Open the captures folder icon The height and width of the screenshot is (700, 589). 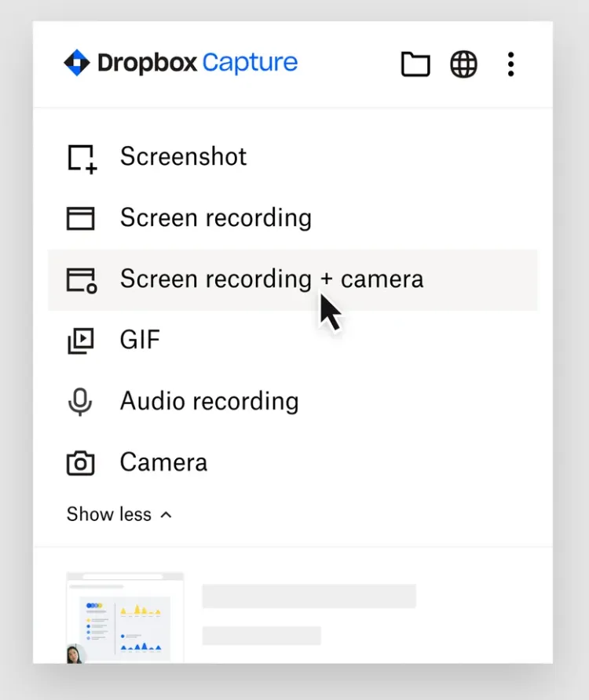click(x=415, y=64)
